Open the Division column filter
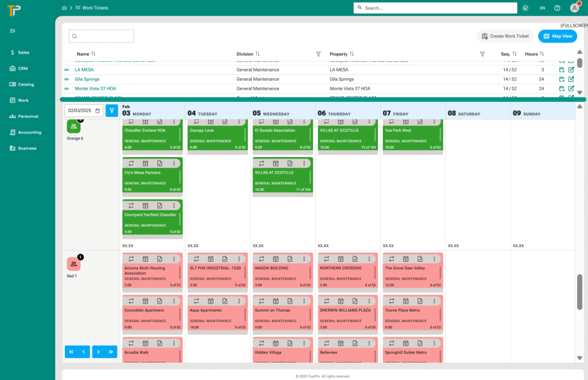Image resolution: width=588 pixels, height=380 pixels. (318, 54)
